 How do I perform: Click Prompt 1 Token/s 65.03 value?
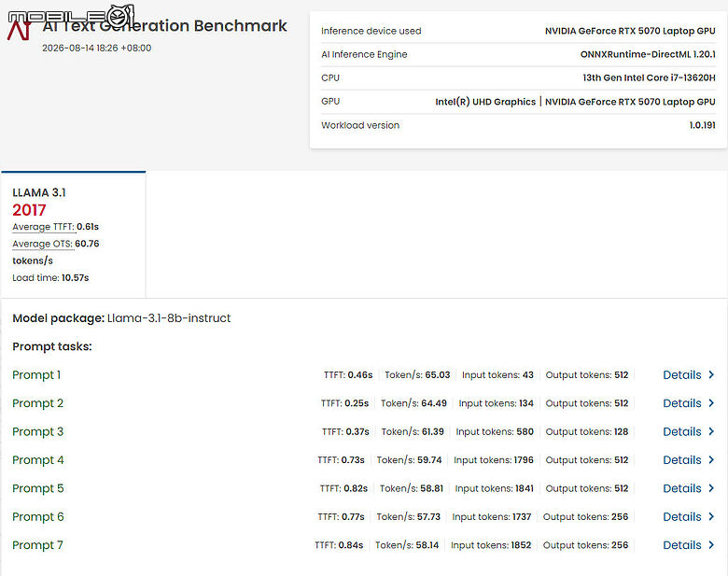coord(438,375)
